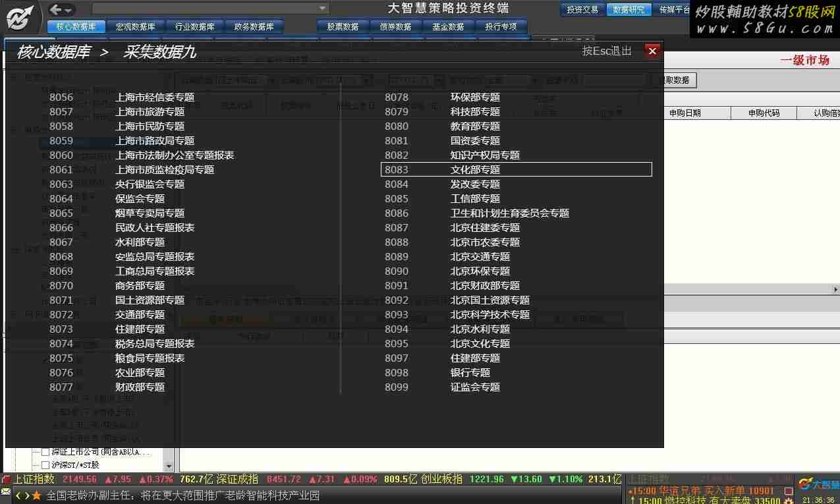Open the mail envelope icon in status bar
The image size is (840, 504).
pos(5,491)
